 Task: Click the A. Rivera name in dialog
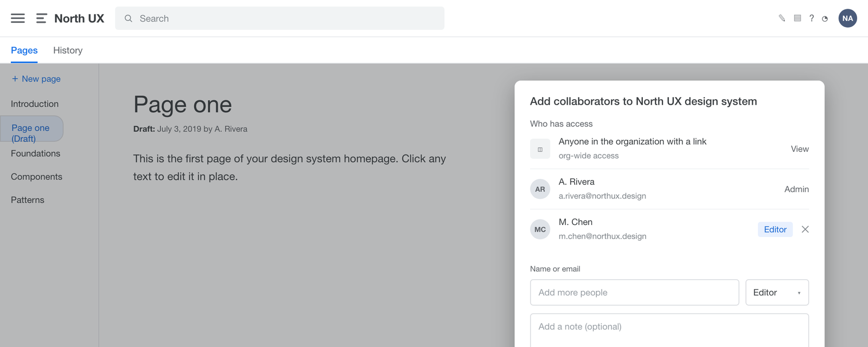click(577, 182)
